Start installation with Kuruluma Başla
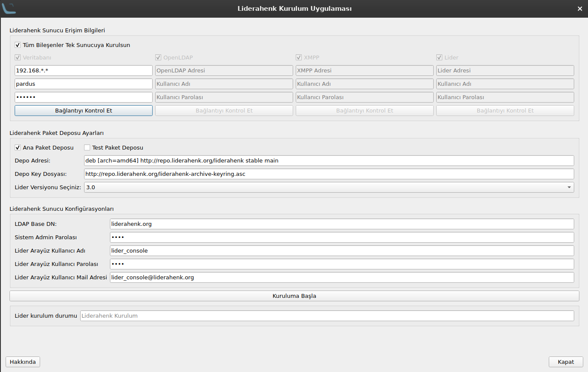Viewport: 588px width, 372px height. click(x=294, y=296)
